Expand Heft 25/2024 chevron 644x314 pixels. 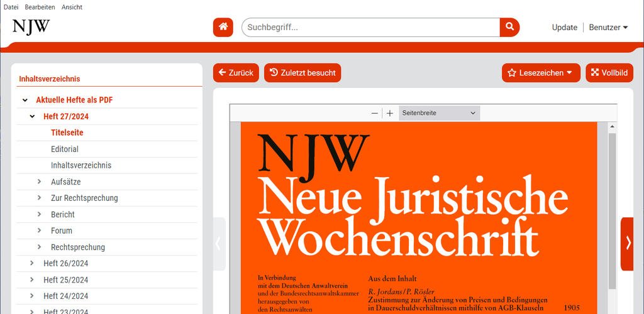click(32, 279)
